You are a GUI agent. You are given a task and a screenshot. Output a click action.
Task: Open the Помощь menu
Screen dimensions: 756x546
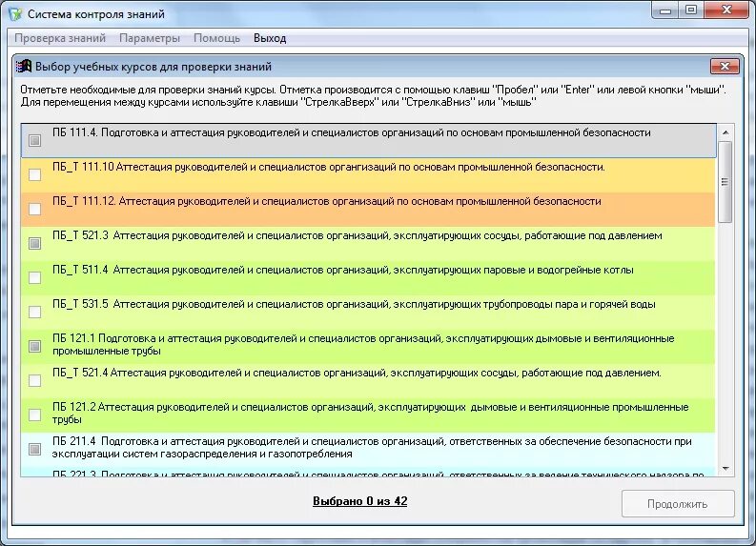pyautogui.click(x=216, y=38)
